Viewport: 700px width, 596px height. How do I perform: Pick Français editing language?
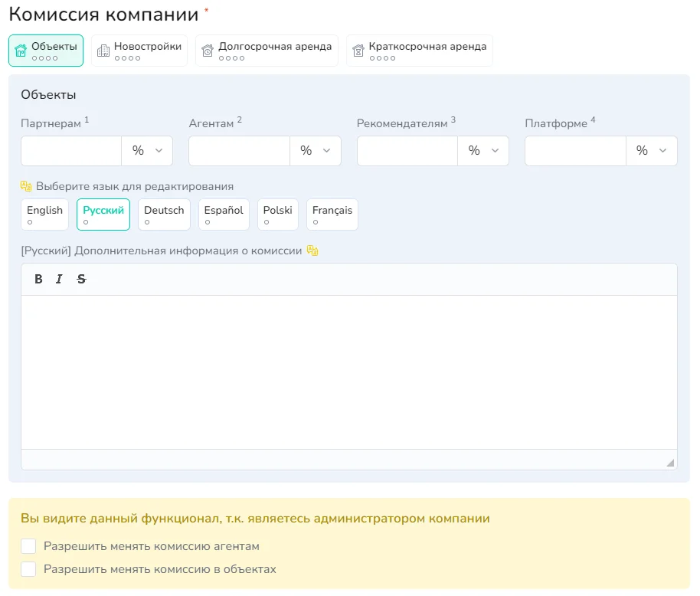(332, 214)
